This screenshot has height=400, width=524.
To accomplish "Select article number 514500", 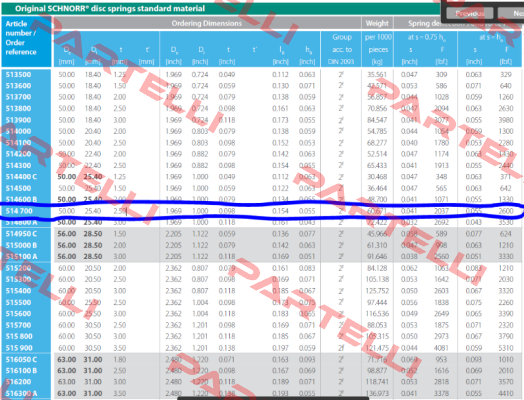I will click(18, 188).
